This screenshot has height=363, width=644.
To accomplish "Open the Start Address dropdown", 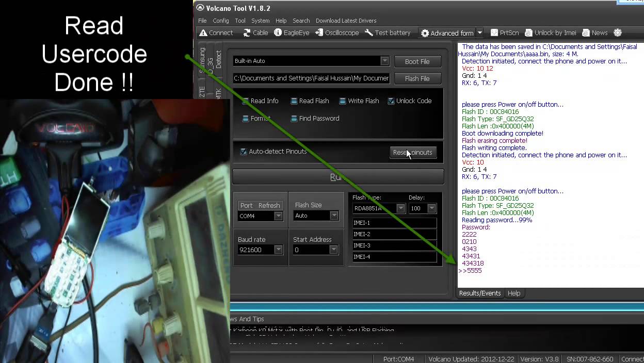I will point(333,250).
